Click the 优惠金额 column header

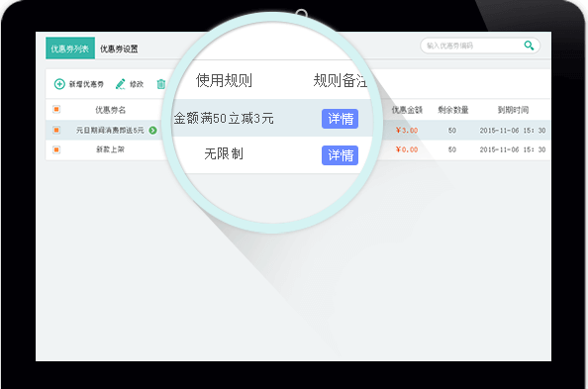407,110
